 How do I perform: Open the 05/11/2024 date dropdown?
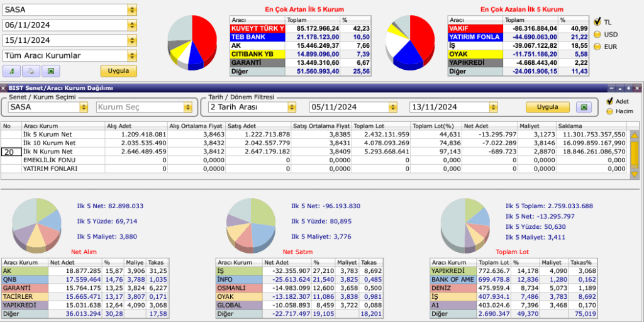(393, 107)
